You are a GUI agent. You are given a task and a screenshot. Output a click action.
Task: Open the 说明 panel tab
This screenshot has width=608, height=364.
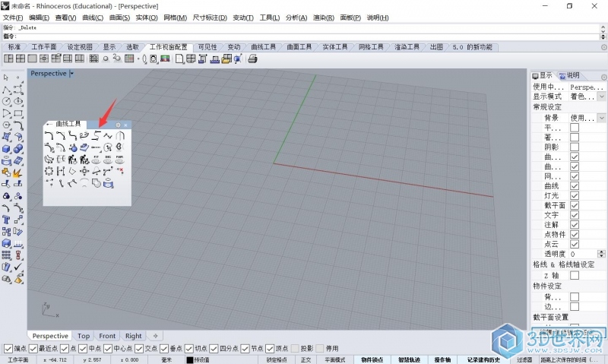click(x=569, y=75)
